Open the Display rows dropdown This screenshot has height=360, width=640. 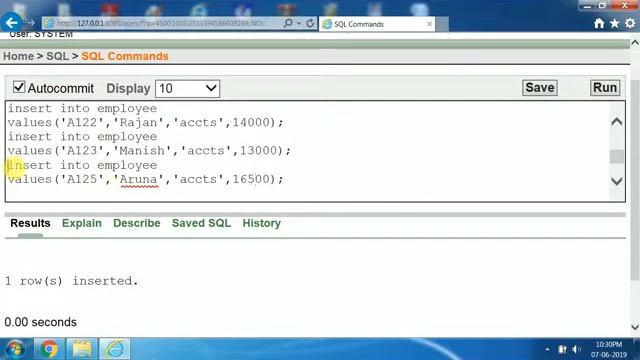187,89
